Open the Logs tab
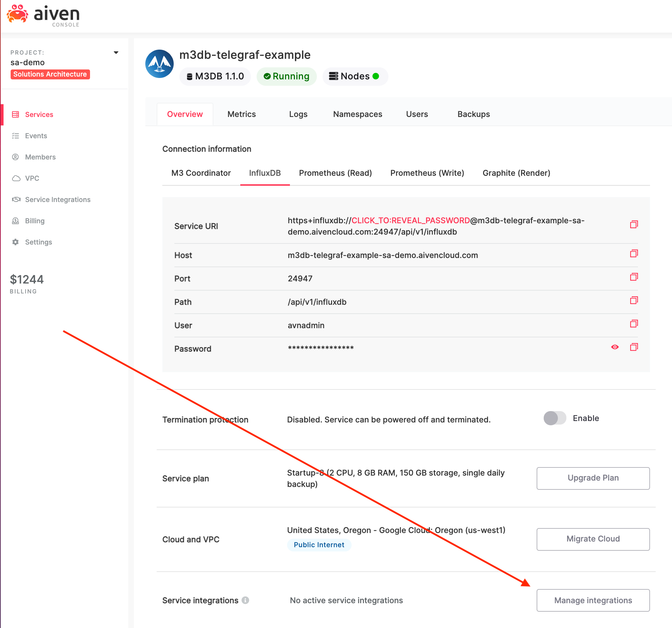 [x=298, y=114]
